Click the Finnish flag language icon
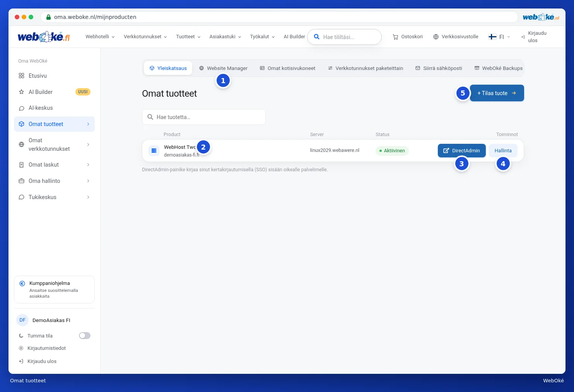 click(x=492, y=37)
